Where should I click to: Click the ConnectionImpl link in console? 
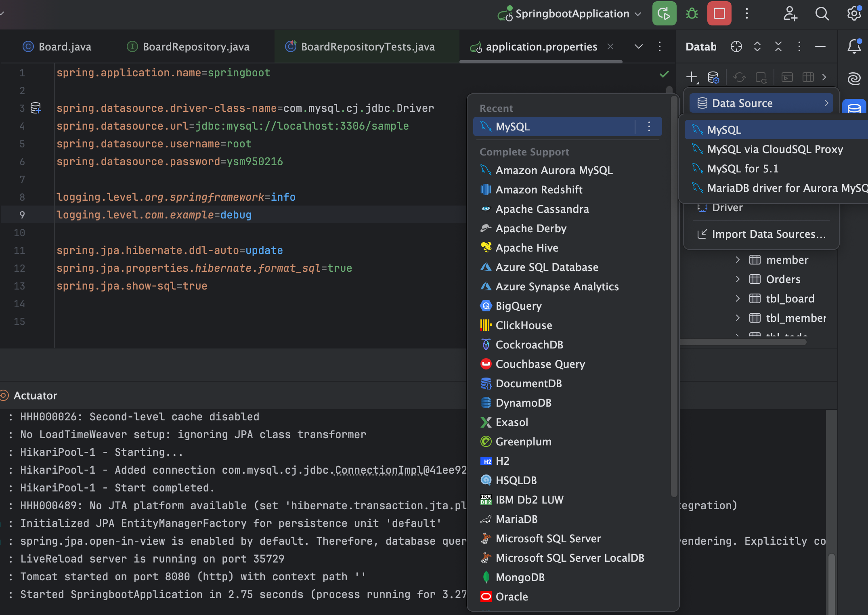[378, 470]
